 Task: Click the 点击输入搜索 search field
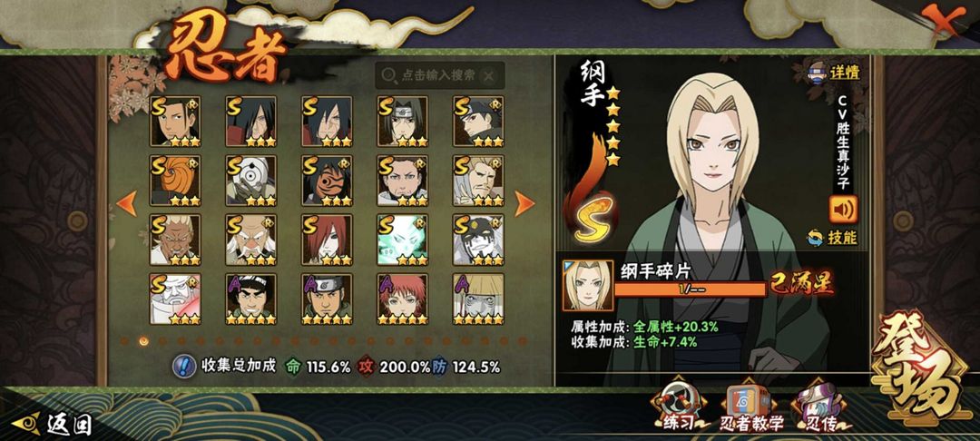439,75
